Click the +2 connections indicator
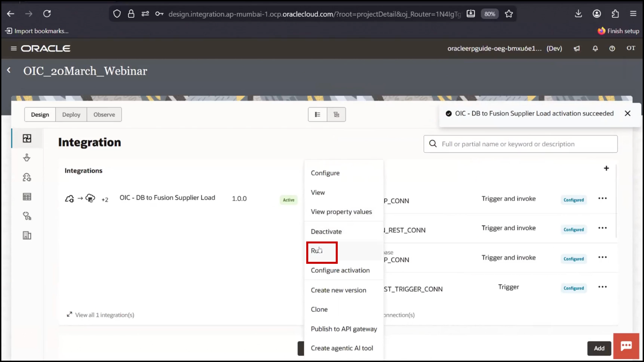 click(x=105, y=200)
